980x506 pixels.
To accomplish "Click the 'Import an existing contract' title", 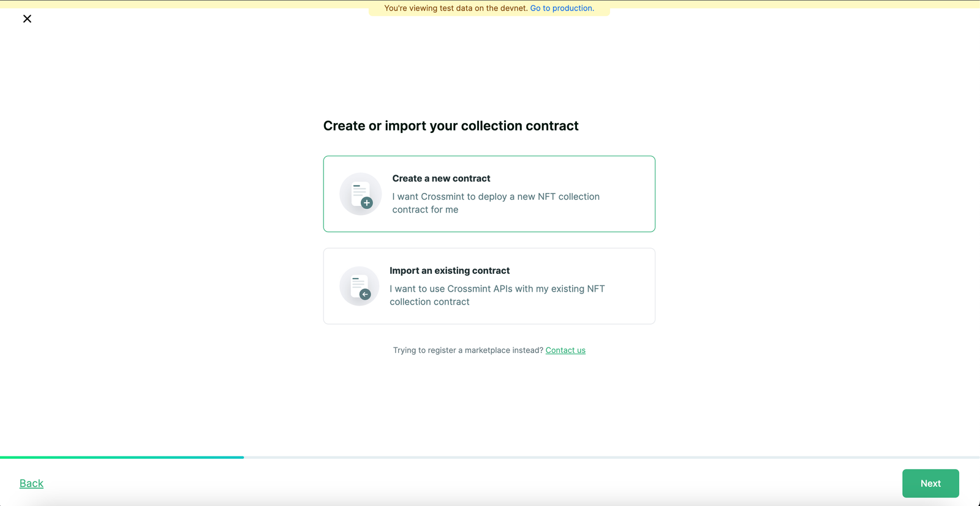I will click(x=449, y=271).
